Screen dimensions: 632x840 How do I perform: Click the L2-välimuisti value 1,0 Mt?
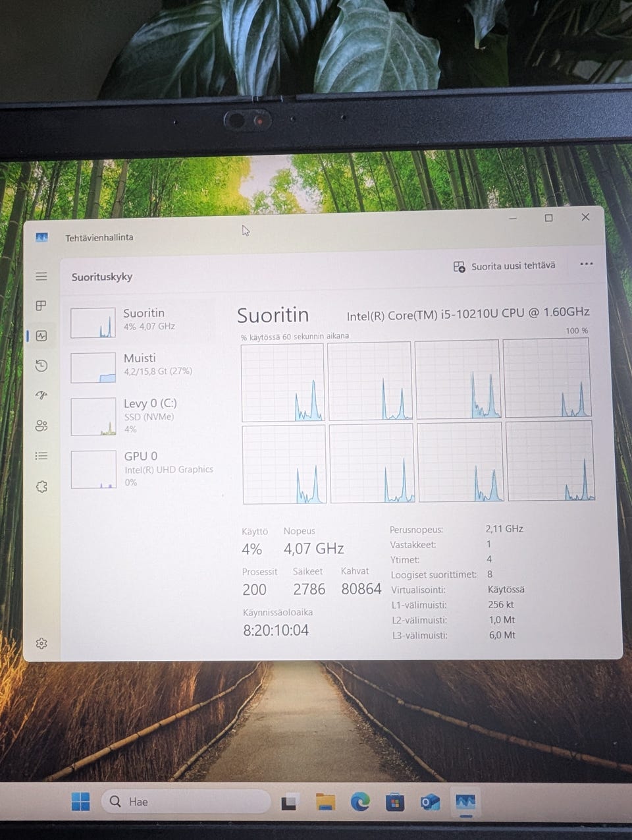coord(502,620)
